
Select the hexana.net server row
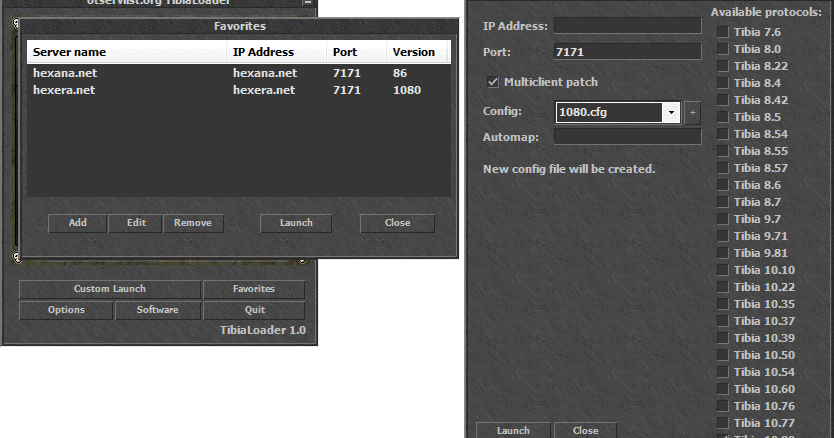[x=239, y=73]
